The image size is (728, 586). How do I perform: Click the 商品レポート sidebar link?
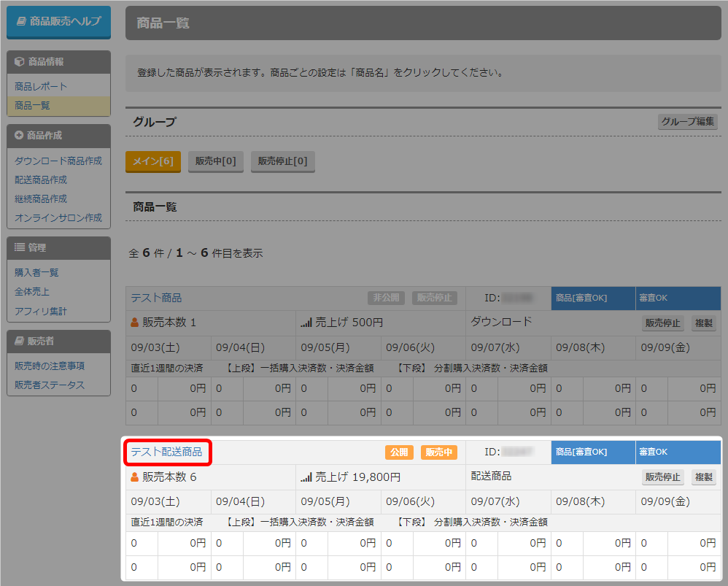[41, 86]
